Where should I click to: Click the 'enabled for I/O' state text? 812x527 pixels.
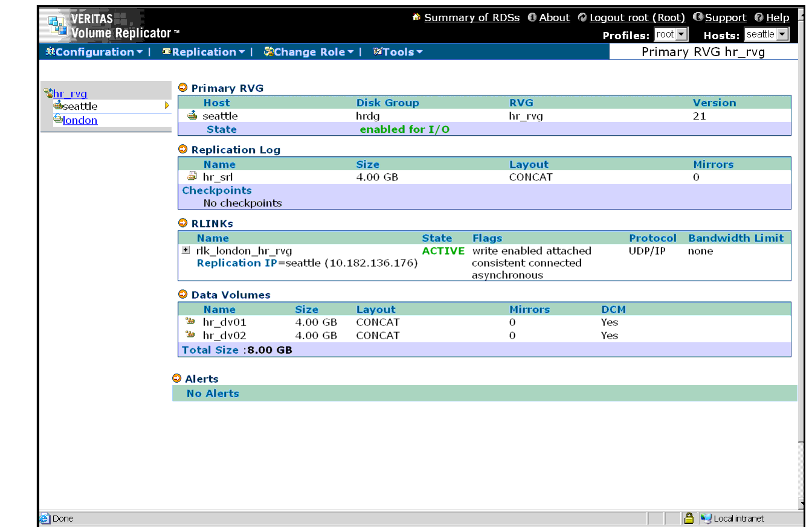(x=405, y=129)
